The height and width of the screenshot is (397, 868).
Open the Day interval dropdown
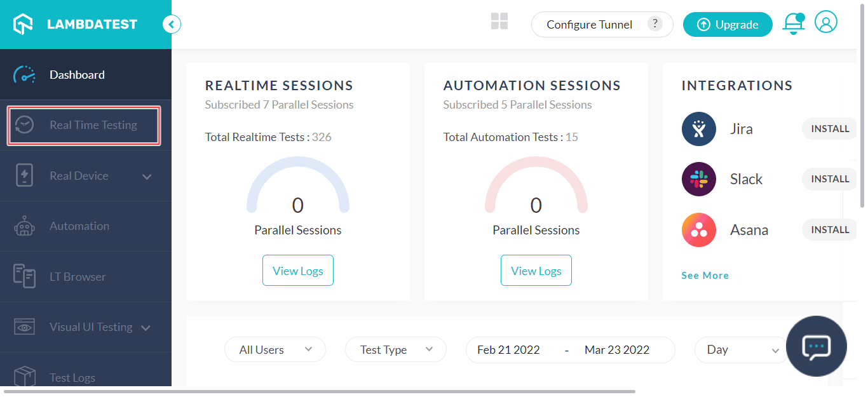tap(742, 349)
